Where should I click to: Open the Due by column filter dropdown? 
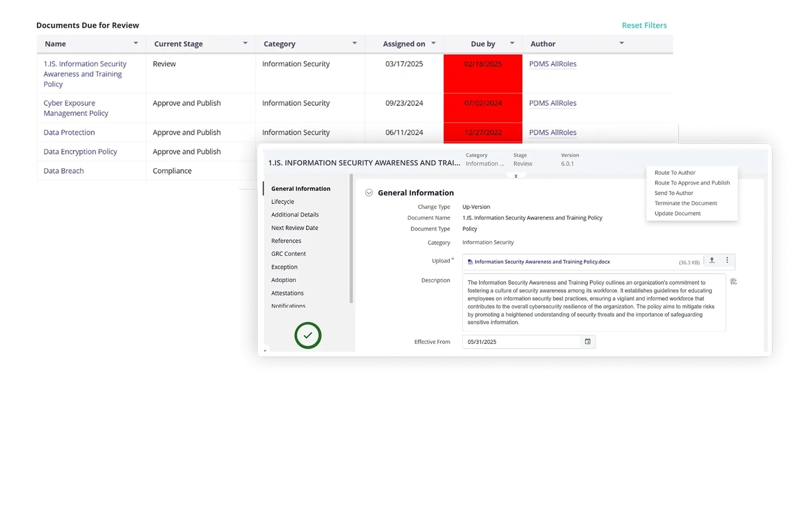click(512, 43)
